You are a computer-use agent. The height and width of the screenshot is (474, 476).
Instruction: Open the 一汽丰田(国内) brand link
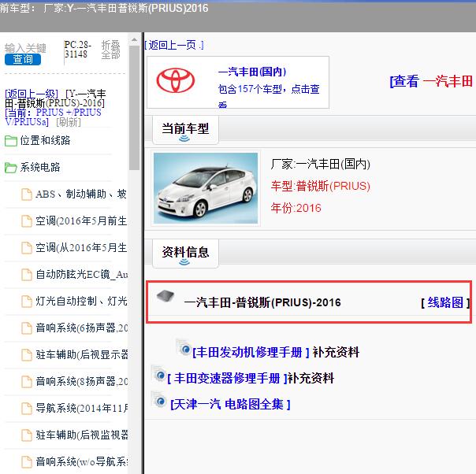252,72
